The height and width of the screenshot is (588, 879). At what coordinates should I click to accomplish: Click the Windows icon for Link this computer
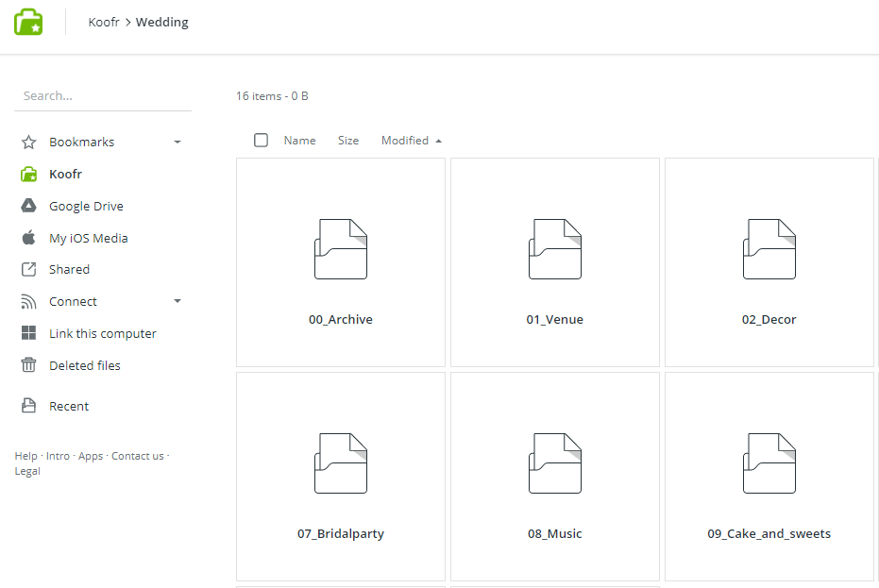click(x=29, y=334)
